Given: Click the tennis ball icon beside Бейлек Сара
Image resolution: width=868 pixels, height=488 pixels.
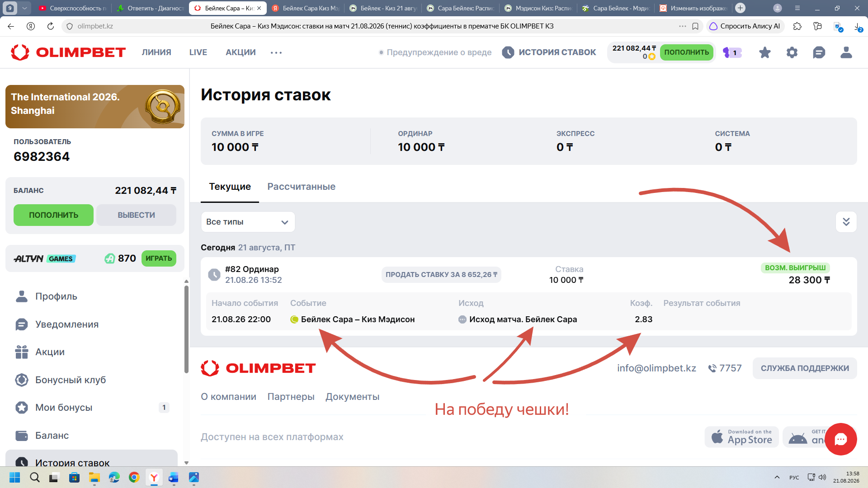Looking at the screenshot, I should tap(294, 319).
